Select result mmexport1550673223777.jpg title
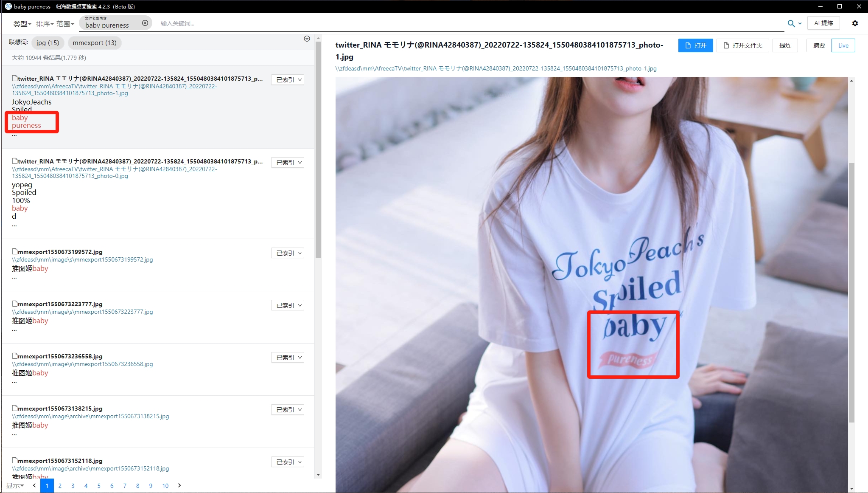Screen dimensions: 868x493 (x=60, y=304)
